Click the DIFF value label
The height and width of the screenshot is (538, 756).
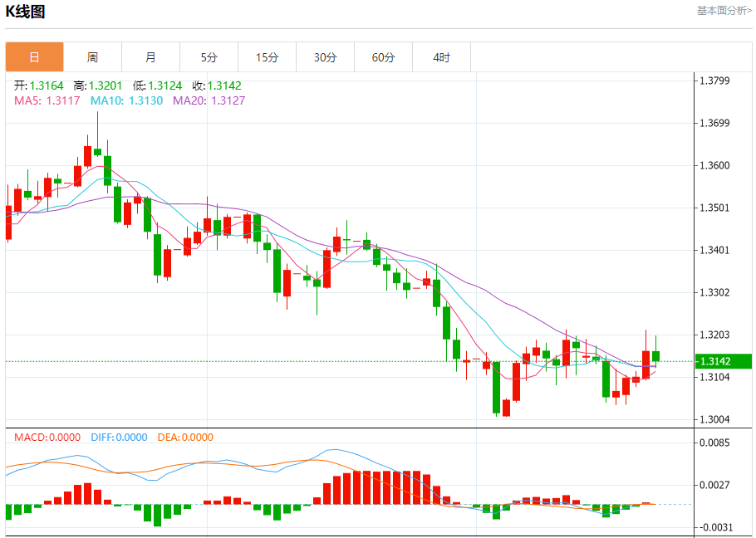[x=117, y=437]
